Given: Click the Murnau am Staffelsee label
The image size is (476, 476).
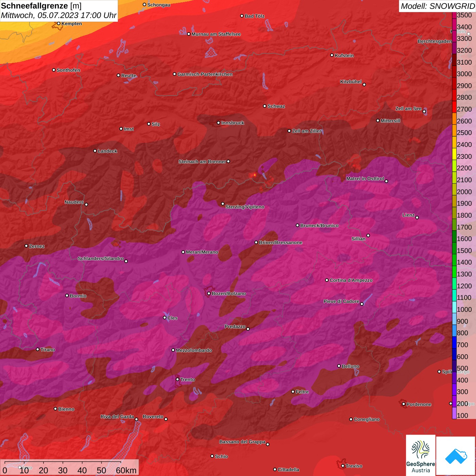Looking at the screenshot, I should click(x=216, y=34).
